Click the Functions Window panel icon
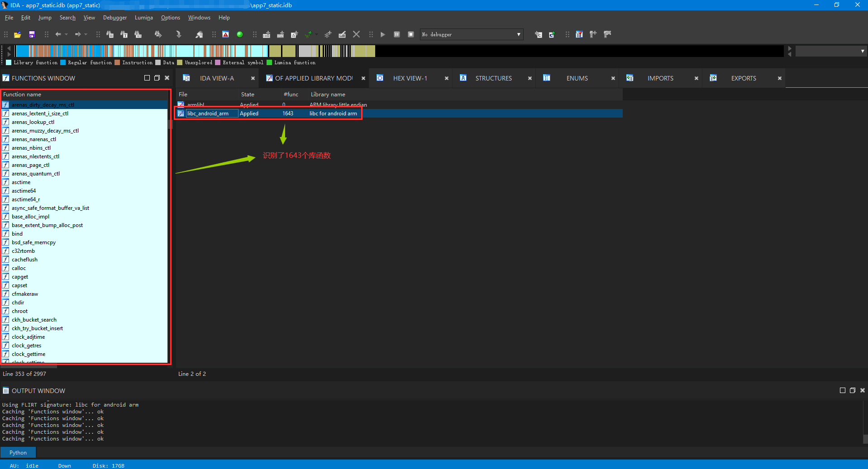Viewport: 868px width, 469px height. [6, 78]
